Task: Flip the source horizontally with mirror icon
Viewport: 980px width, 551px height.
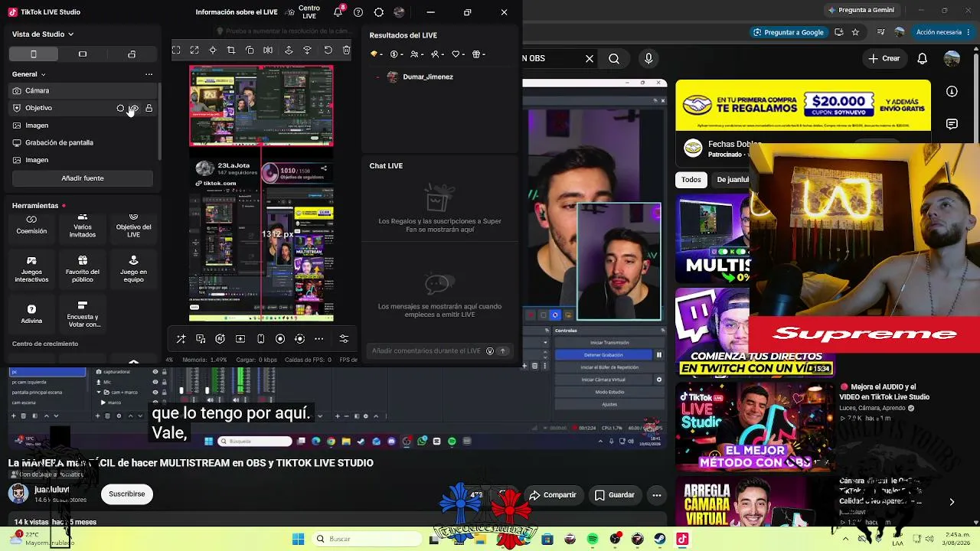Action: pyautogui.click(x=268, y=51)
